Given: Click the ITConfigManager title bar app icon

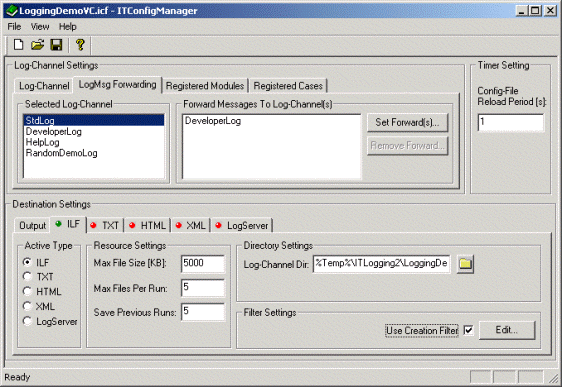Looking at the screenshot, I should 11,11.
